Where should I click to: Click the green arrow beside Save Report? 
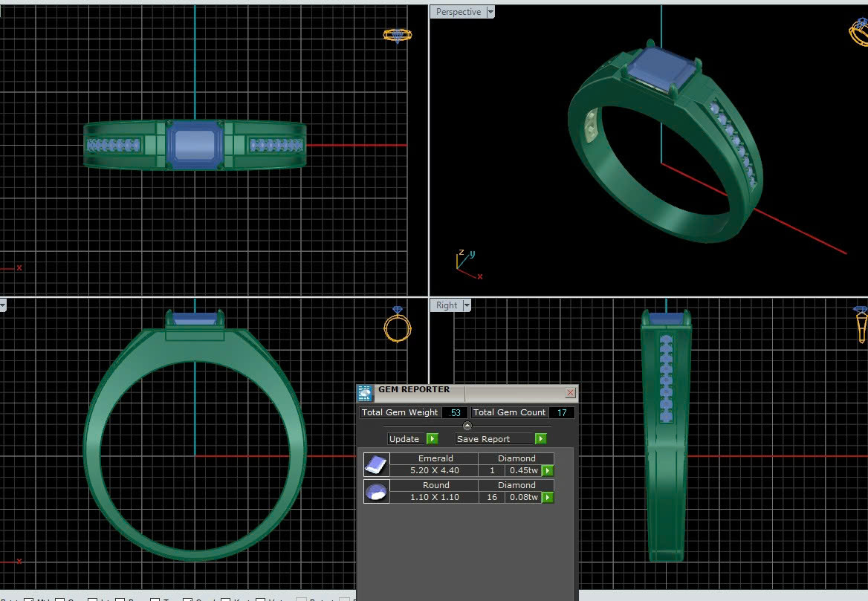[540, 439]
